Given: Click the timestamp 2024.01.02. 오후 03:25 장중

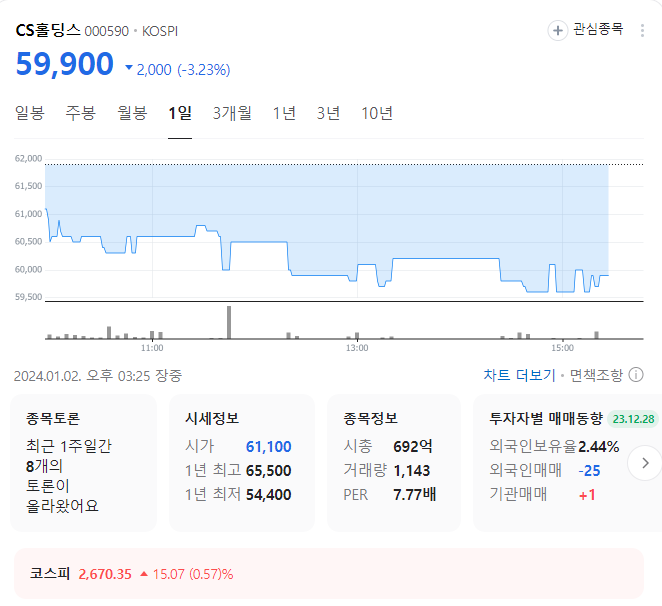Looking at the screenshot, I should click(x=98, y=376).
